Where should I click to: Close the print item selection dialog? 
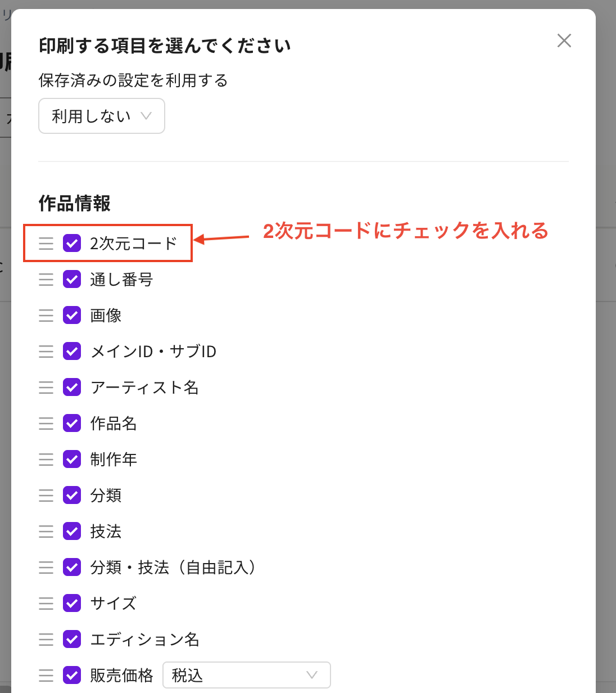[x=564, y=40]
